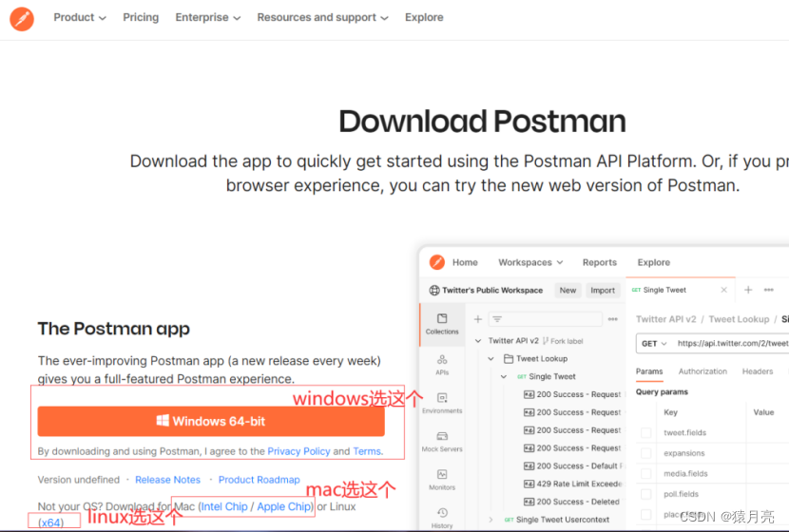Expand the Enterprise menu
Image resolution: width=789 pixels, height=532 pixels.
(x=208, y=18)
